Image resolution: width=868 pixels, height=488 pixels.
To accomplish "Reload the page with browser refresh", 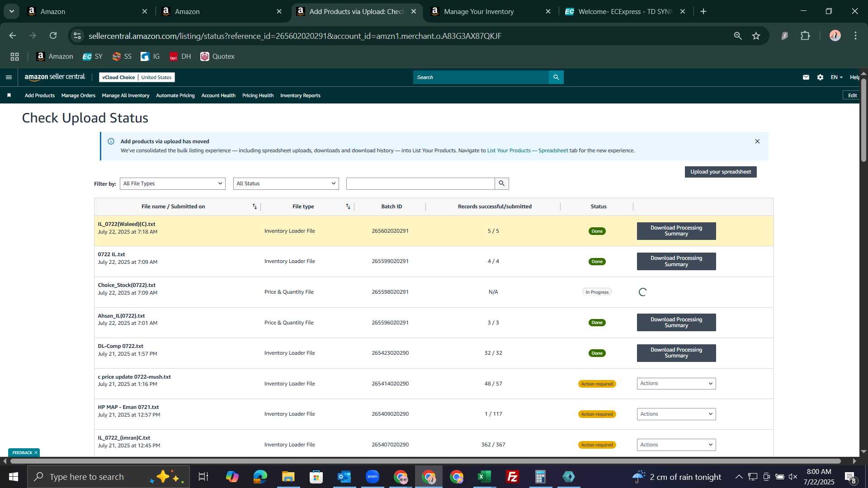I will point(53,36).
